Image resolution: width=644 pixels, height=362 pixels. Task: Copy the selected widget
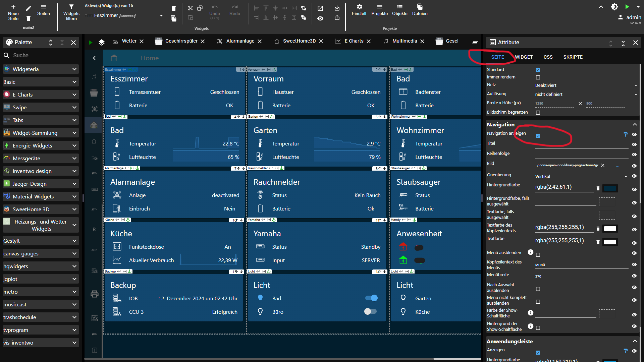point(200,8)
